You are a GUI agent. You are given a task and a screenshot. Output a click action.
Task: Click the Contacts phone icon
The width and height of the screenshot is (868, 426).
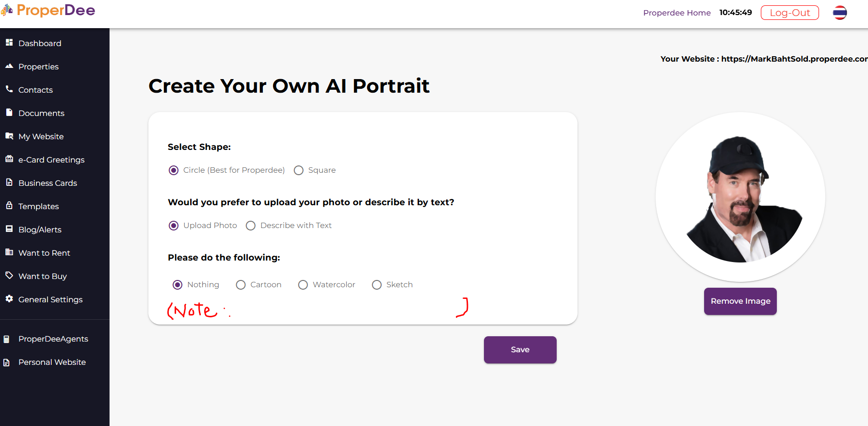click(9, 89)
